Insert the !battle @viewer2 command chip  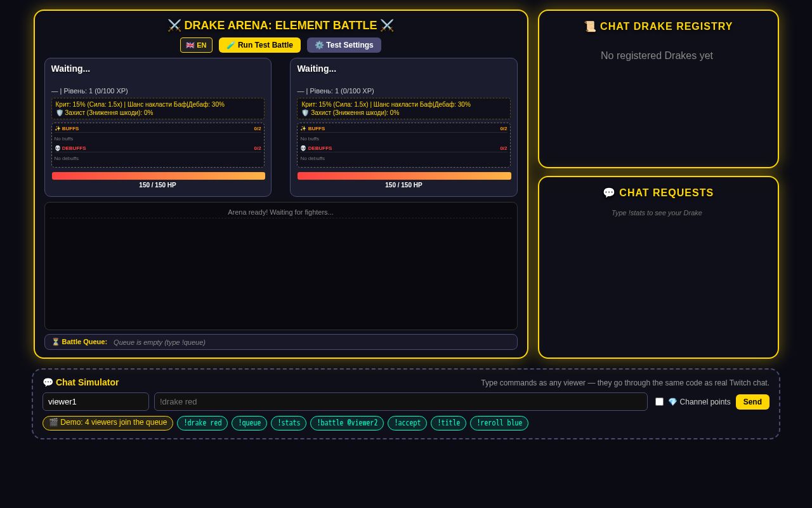coord(347,423)
